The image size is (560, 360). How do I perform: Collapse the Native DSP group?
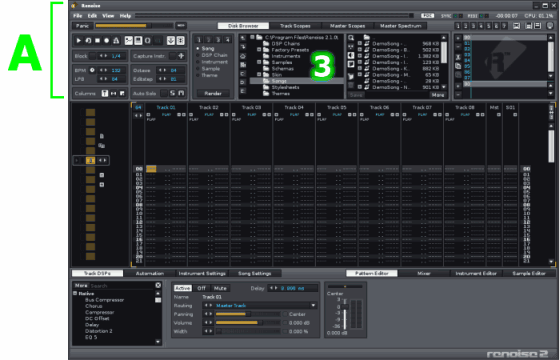pyautogui.click(x=75, y=293)
